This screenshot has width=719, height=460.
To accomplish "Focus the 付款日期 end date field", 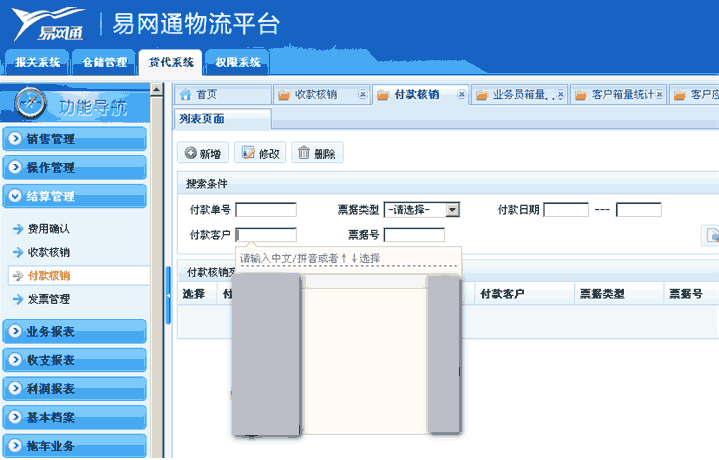I will [638, 210].
